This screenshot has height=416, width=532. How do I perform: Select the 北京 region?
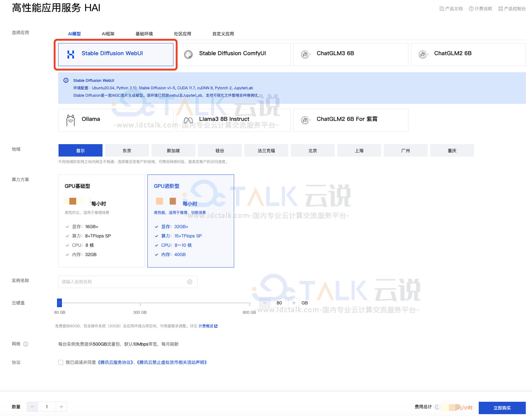coord(313,150)
